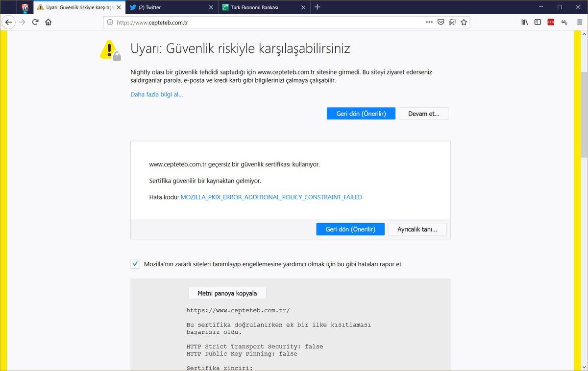The width and height of the screenshot is (588, 371).
Task: Switch to the (2) Twitter tab
Action: pyautogui.click(x=171, y=7)
